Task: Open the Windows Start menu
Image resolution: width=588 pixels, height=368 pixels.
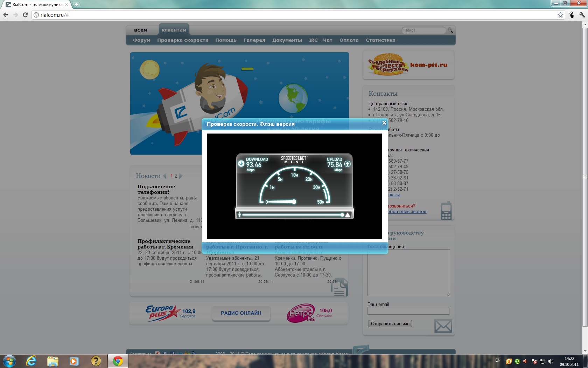Action: 9,361
